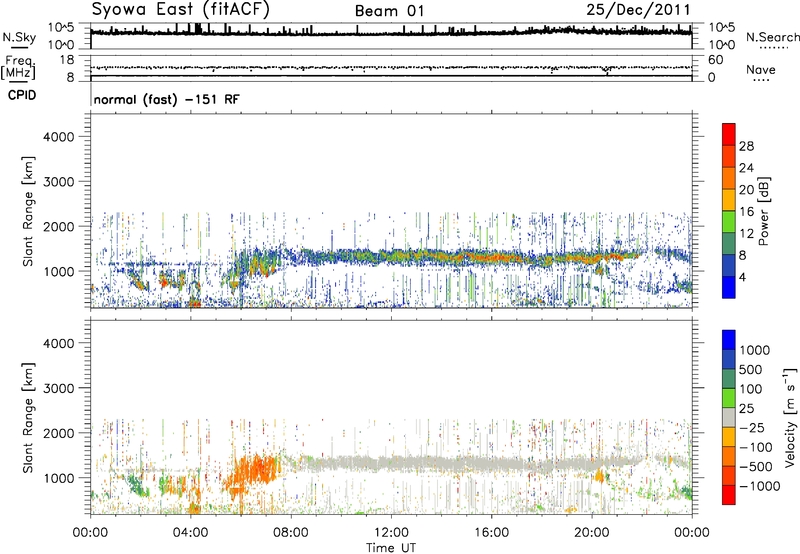Click the orange velocity patch near 06:00
Viewport: 800px width, 554px height.
[254, 472]
